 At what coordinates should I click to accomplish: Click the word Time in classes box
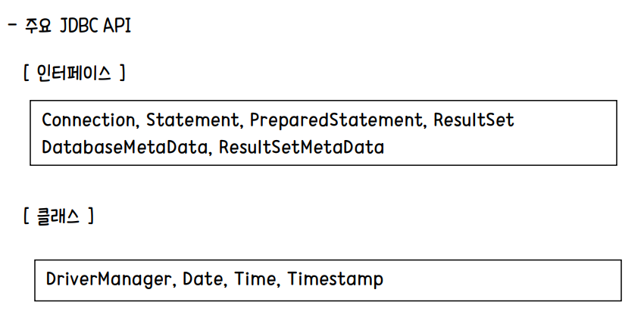[255, 279]
